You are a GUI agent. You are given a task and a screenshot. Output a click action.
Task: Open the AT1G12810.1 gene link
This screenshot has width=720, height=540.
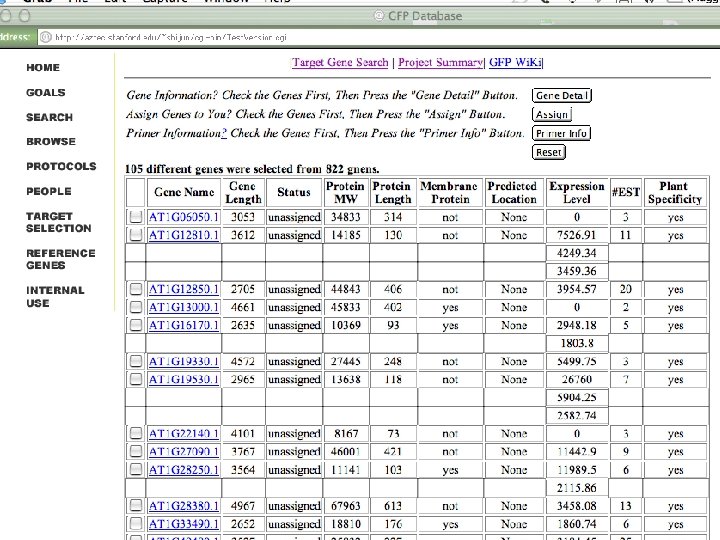click(184, 235)
